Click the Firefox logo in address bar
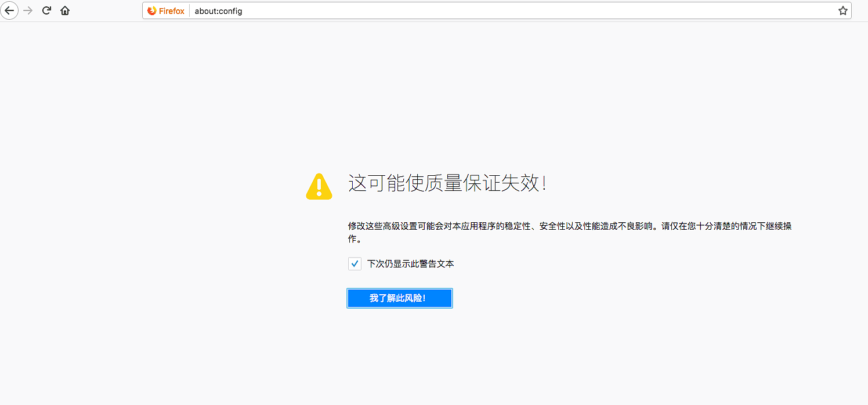This screenshot has width=868, height=405. [x=152, y=10]
